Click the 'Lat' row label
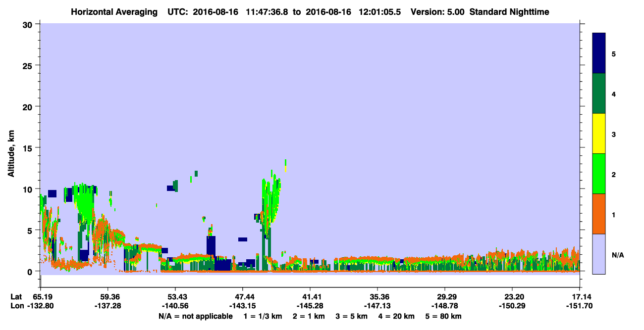 16,297
